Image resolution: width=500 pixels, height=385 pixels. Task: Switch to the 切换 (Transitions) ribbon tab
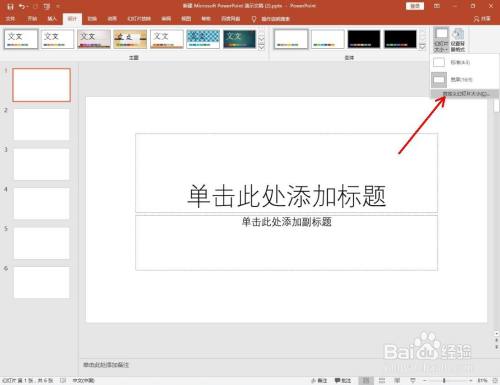pos(92,19)
